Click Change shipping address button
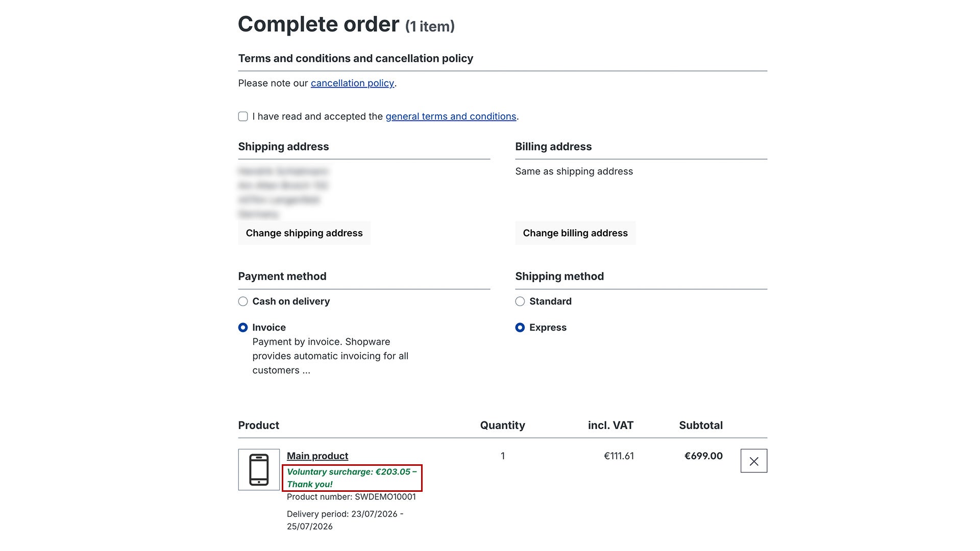 pyautogui.click(x=304, y=233)
